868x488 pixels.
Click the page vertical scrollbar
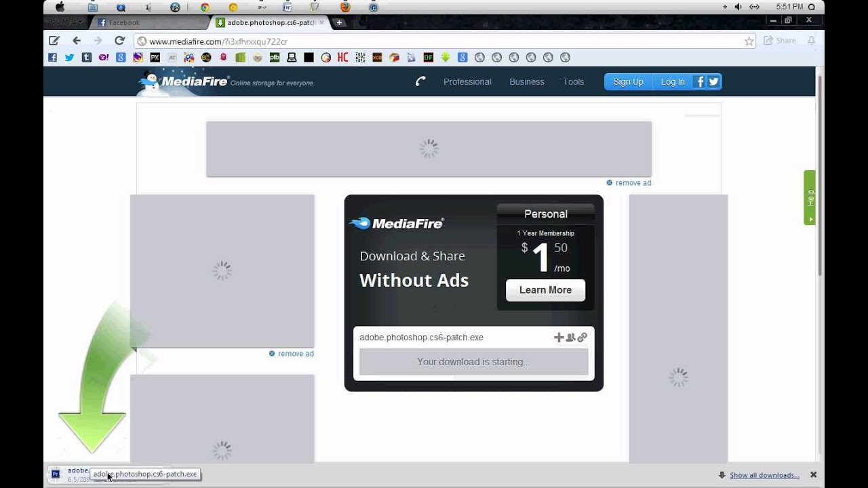click(820, 176)
